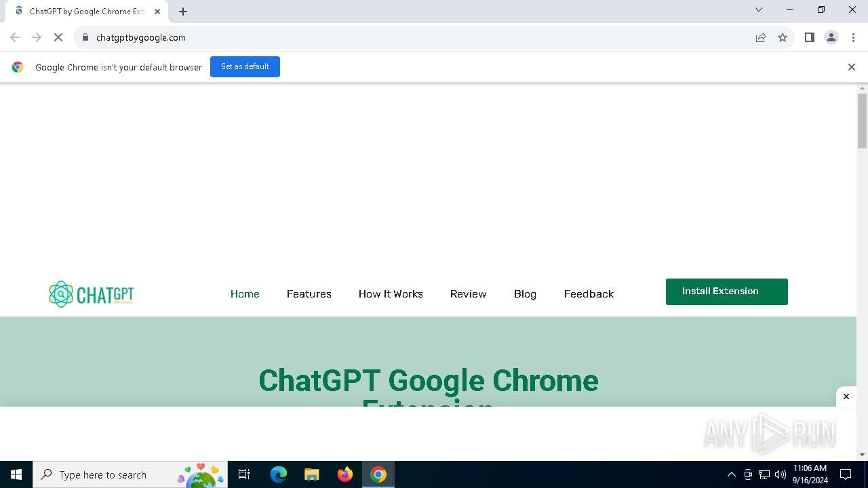Open File Explorer from taskbar

(311, 474)
